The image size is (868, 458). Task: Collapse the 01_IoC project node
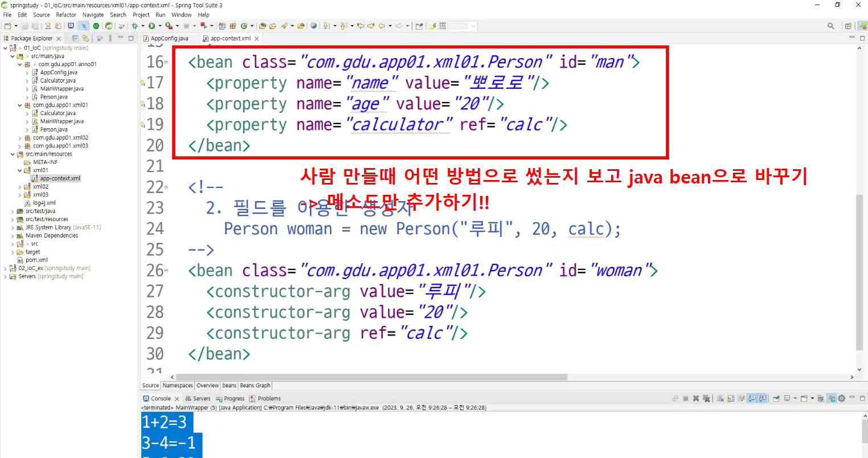point(5,48)
